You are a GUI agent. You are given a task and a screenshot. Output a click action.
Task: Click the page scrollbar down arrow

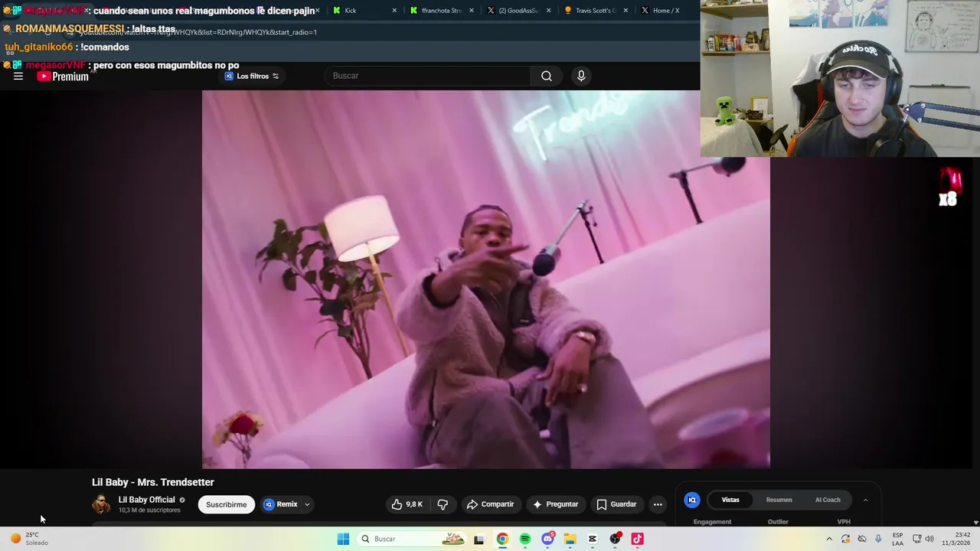click(975, 523)
